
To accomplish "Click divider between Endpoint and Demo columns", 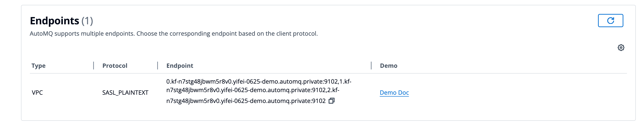I will tap(371, 65).
